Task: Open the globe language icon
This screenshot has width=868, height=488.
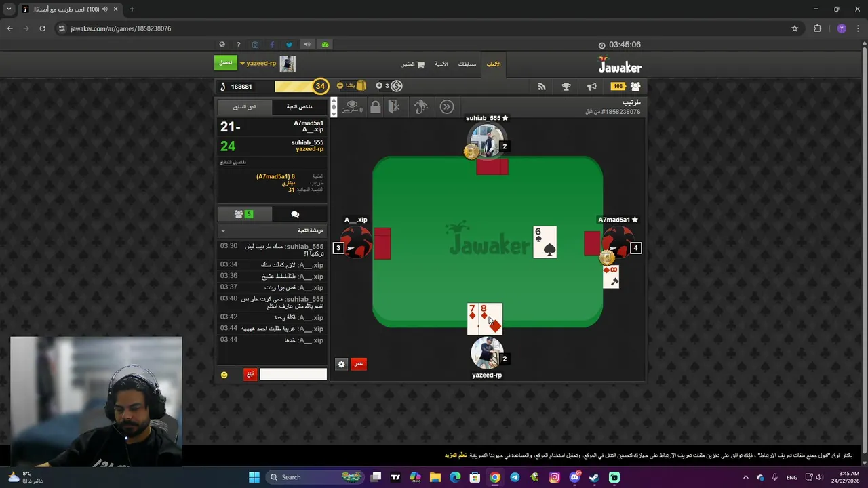Action: coord(222,45)
